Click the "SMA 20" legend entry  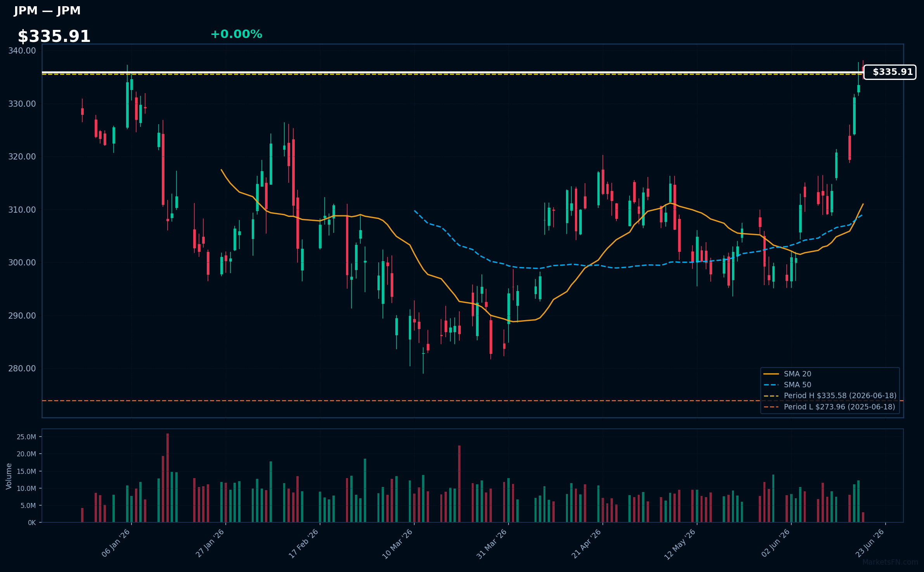[787, 374]
